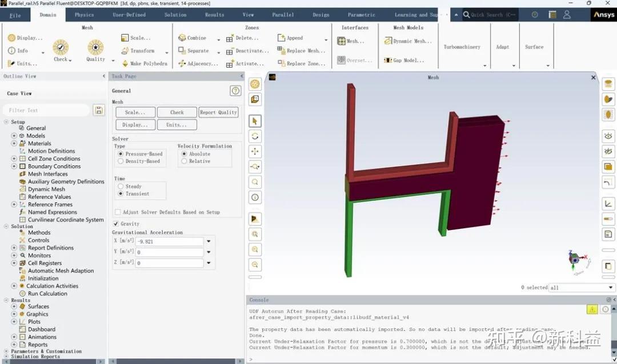Expand the Report Definitions node
The image size is (617, 364).
[x=14, y=248]
